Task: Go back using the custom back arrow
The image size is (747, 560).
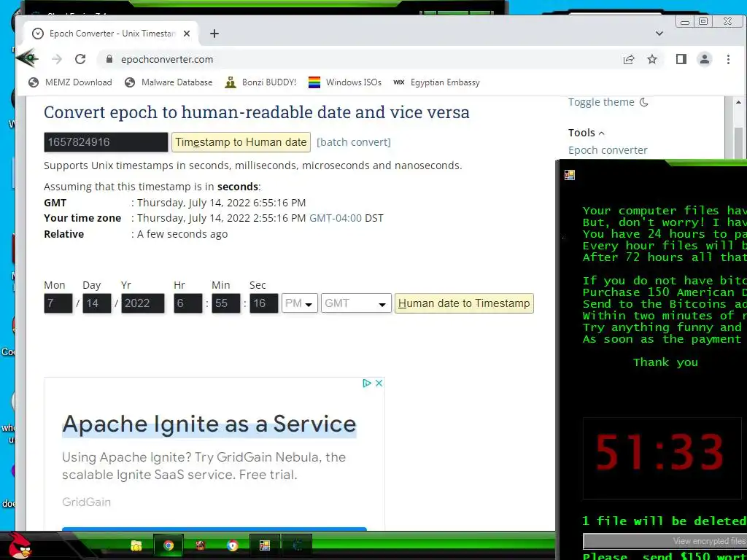Action: click(x=27, y=58)
